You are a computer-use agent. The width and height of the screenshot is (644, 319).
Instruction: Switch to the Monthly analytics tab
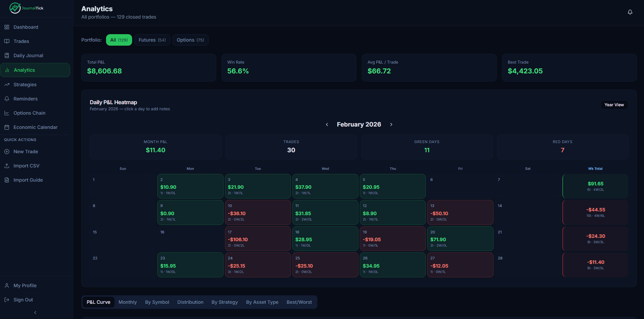[127, 302]
